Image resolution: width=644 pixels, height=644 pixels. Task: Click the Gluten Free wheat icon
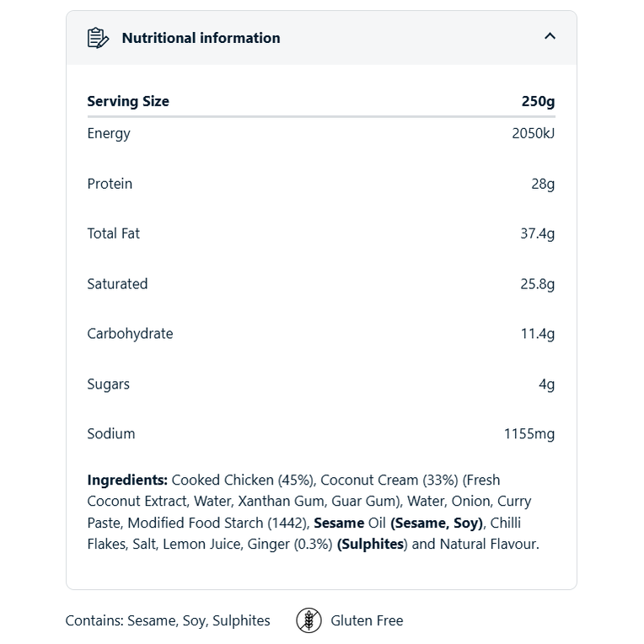coord(309,620)
